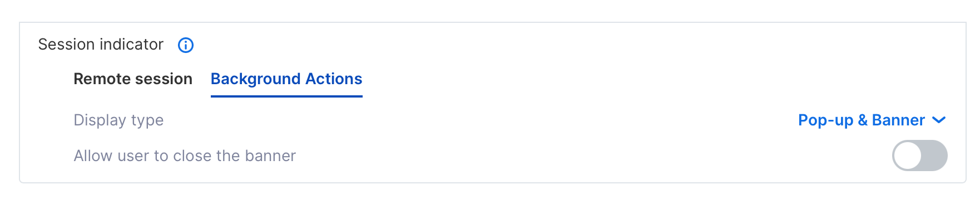Toggle the banner close switch
The image size is (980, 204).
click(920, 156)
